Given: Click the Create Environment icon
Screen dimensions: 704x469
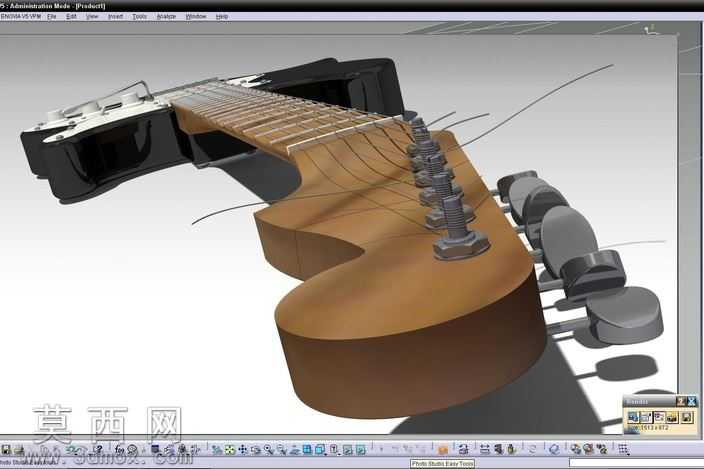Looking at the screenshot, I should (484, 449).
